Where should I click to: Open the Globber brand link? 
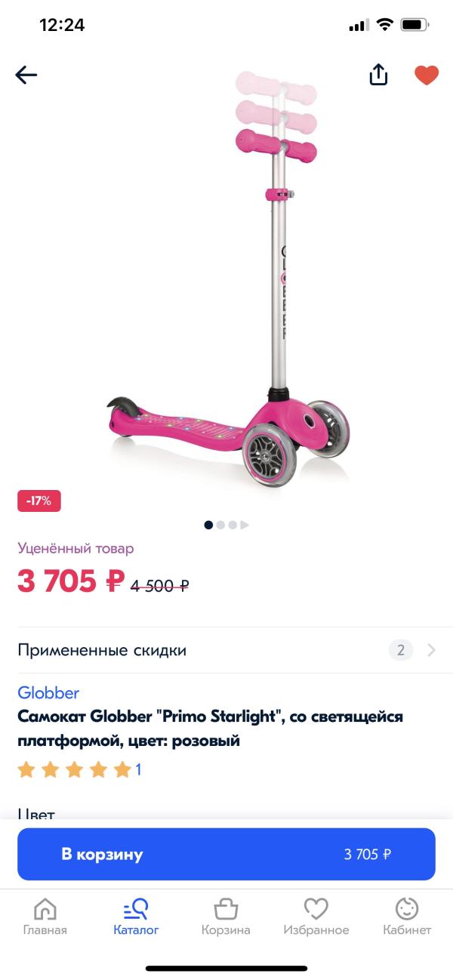click(48, 692)
